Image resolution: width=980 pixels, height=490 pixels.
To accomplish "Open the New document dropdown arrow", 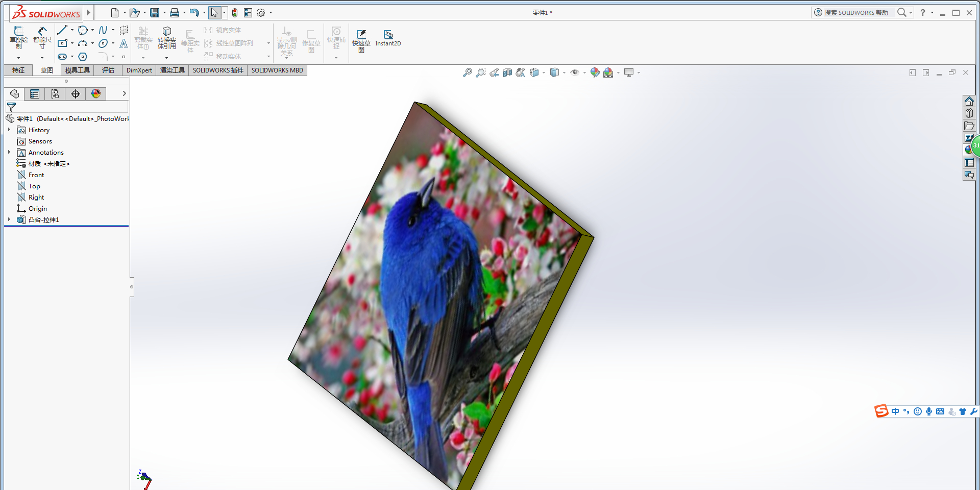I will pos(125,13).
